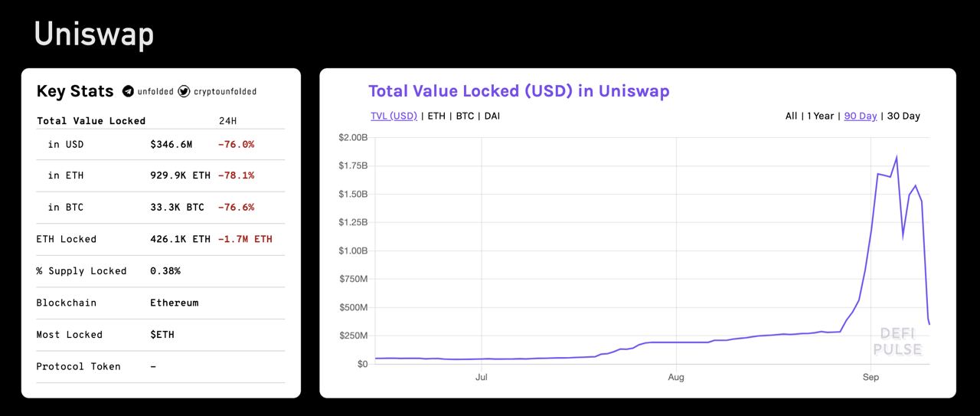The image size is (980, 416).
Task: Select the TVL (USD) chart tab
Action: pyautogui.click(x=394, y=116)
